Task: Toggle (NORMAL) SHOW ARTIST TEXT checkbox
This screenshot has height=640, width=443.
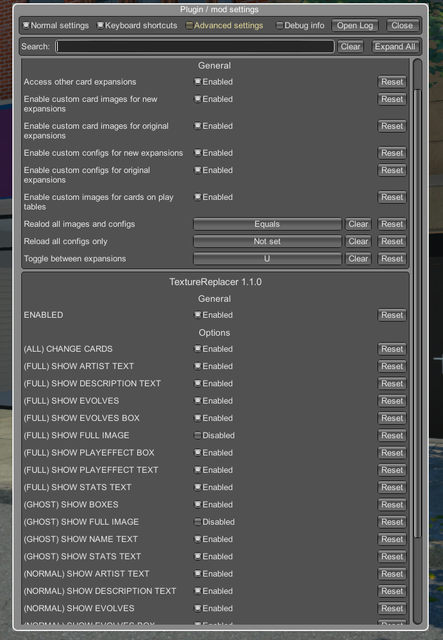Action: pyautogui.click(x=198, y=573)
